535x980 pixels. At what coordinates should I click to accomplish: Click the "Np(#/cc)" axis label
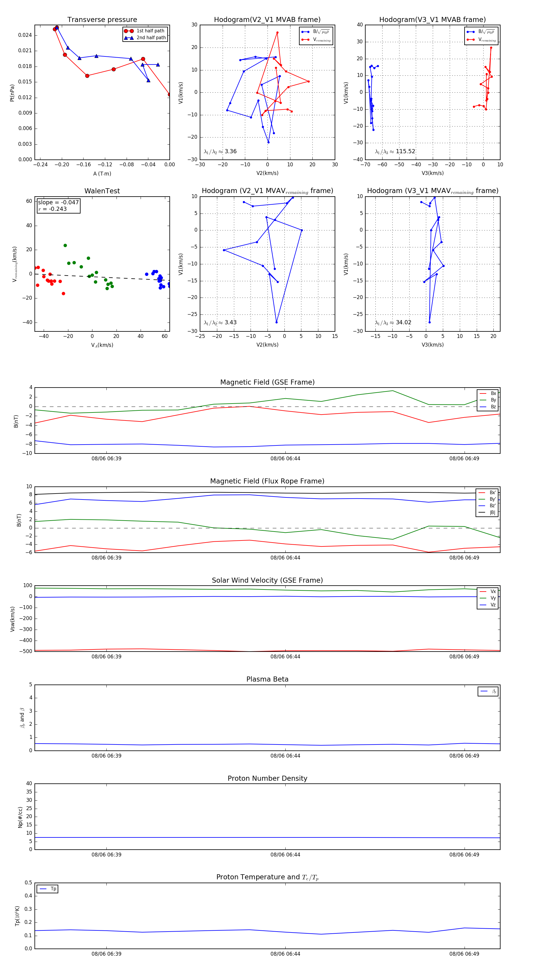pos(21,817)
